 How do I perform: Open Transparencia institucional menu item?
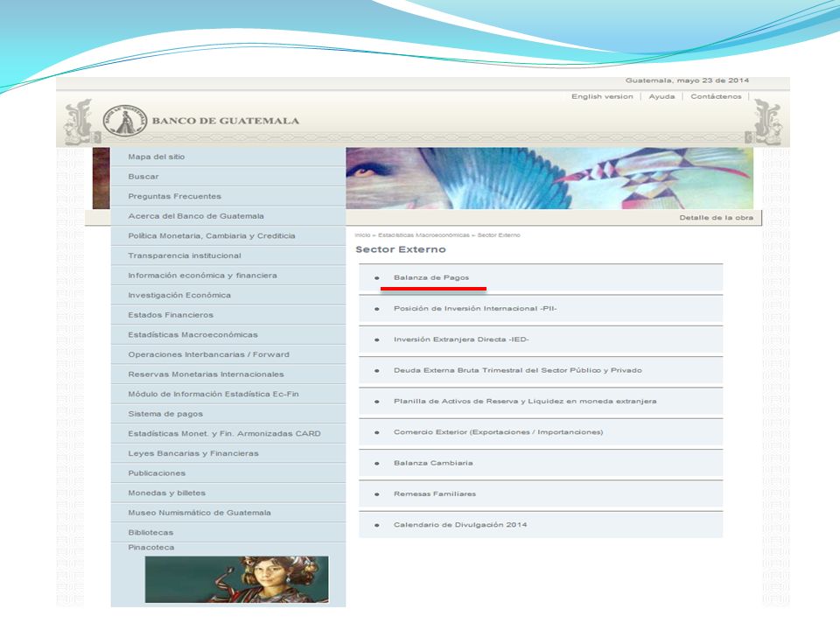pos(228,256)
